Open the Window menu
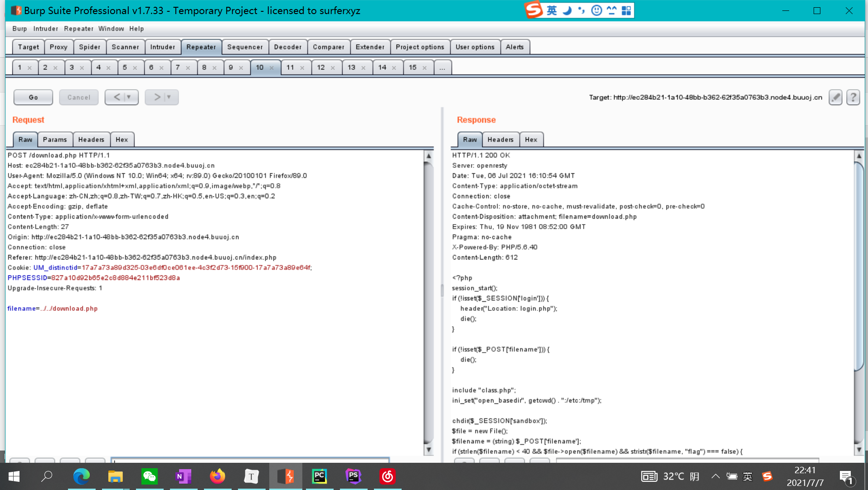The width and height of the screenshot is (868, 490). click(111, 29)
